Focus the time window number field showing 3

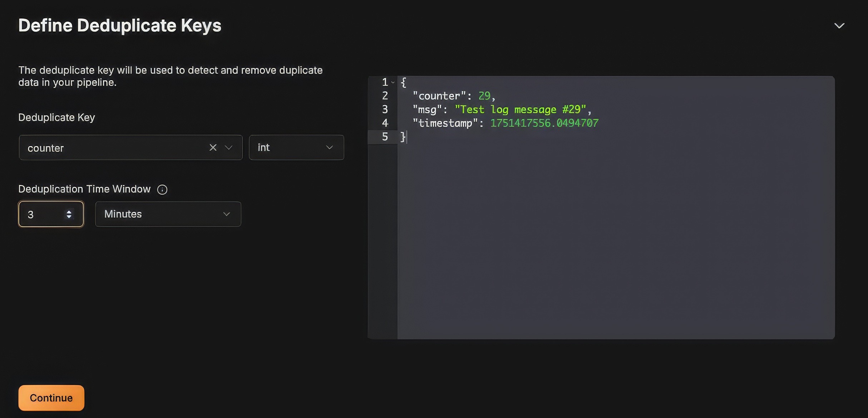[43, 214]
